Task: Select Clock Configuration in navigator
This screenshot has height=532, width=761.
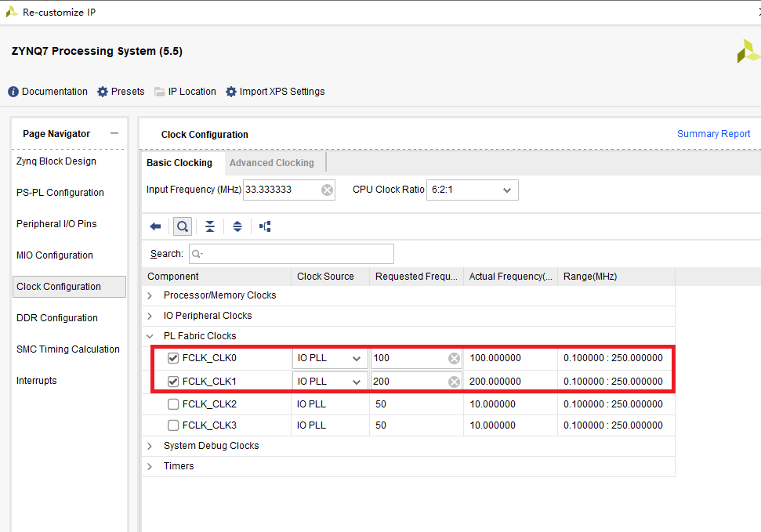Action: pos(69,287)
